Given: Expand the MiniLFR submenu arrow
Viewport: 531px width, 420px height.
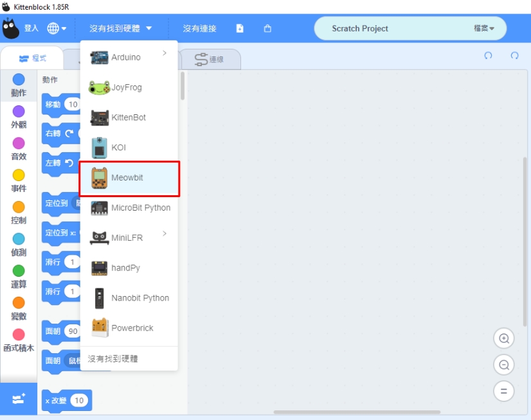Looking at the screenshot, I should [165, 234].
